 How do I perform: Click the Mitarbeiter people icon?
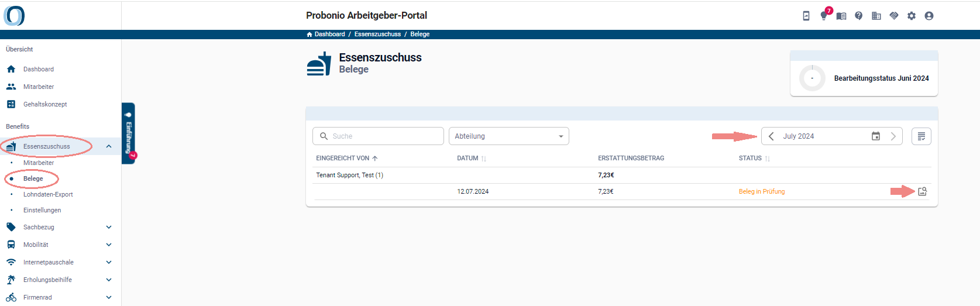[11, 87]
